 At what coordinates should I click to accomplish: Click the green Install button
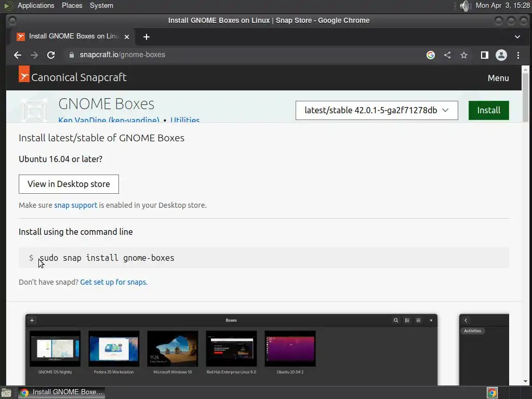[x=488, y=110]
